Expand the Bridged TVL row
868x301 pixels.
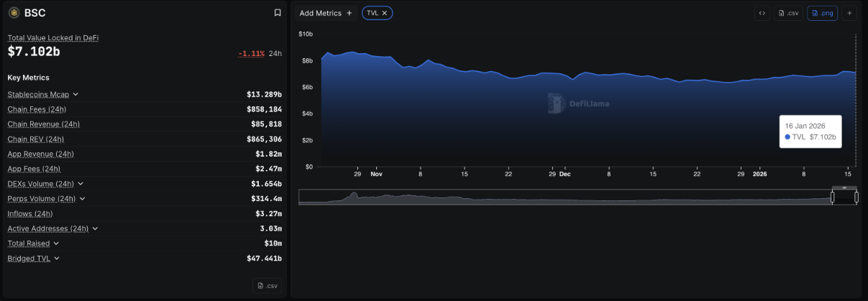[57, 259]
